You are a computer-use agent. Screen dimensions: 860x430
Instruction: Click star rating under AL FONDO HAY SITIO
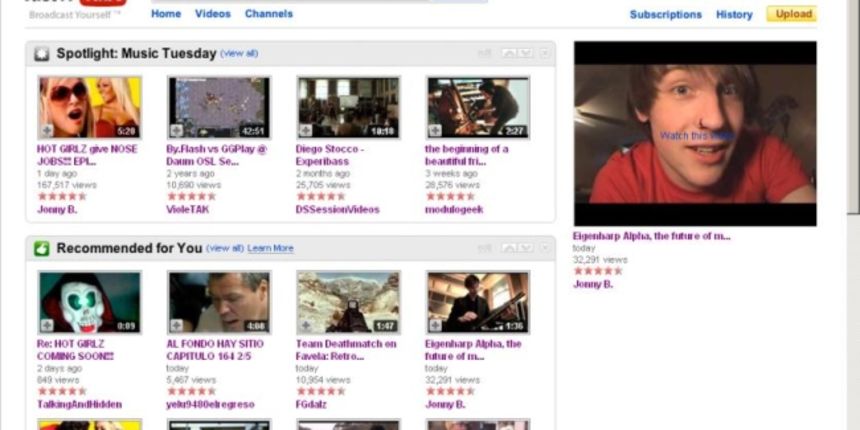tap(191, 391)
